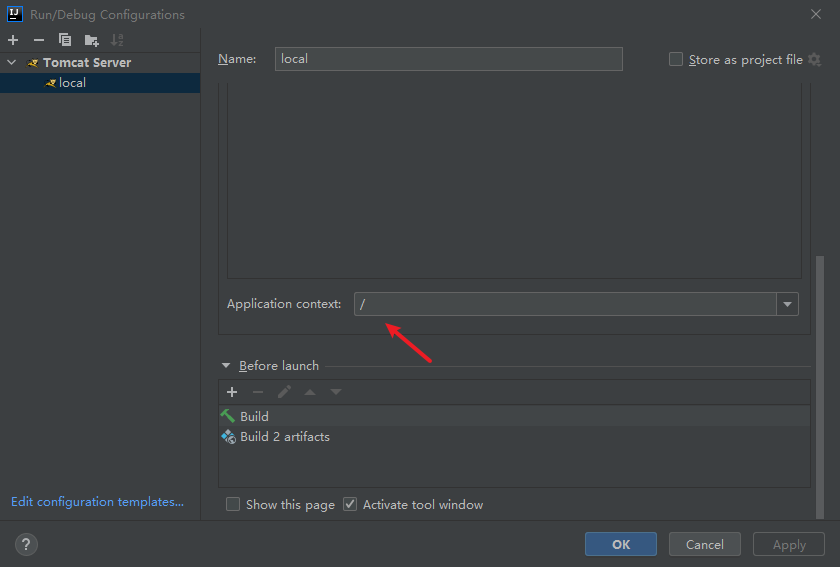
Task: Add a new run configuration
Action: (x=13, y=40)
